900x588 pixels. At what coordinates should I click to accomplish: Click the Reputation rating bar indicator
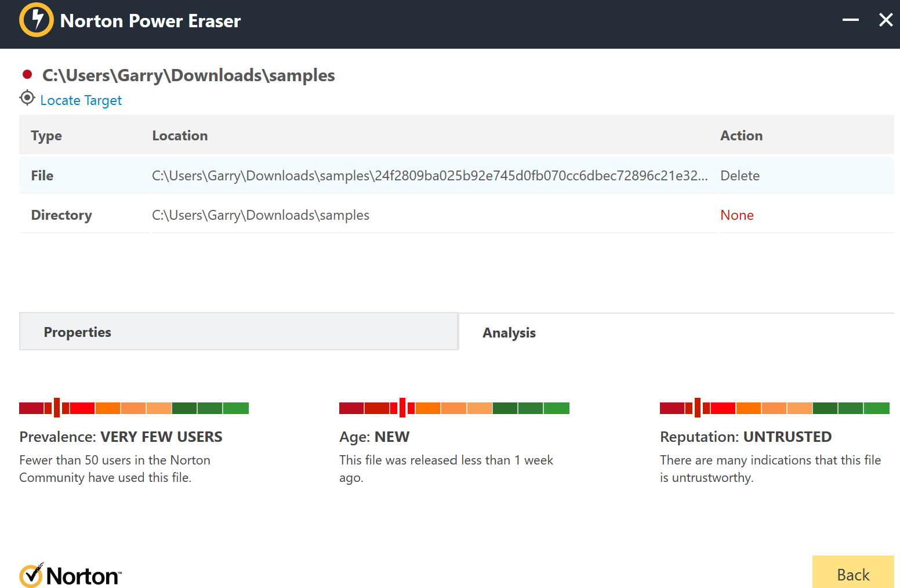[698, 408]
